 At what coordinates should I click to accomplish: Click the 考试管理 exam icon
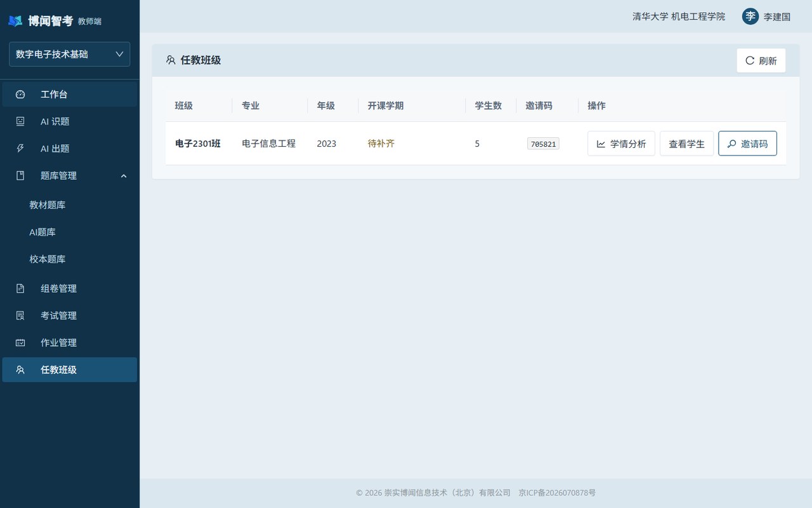20,316
